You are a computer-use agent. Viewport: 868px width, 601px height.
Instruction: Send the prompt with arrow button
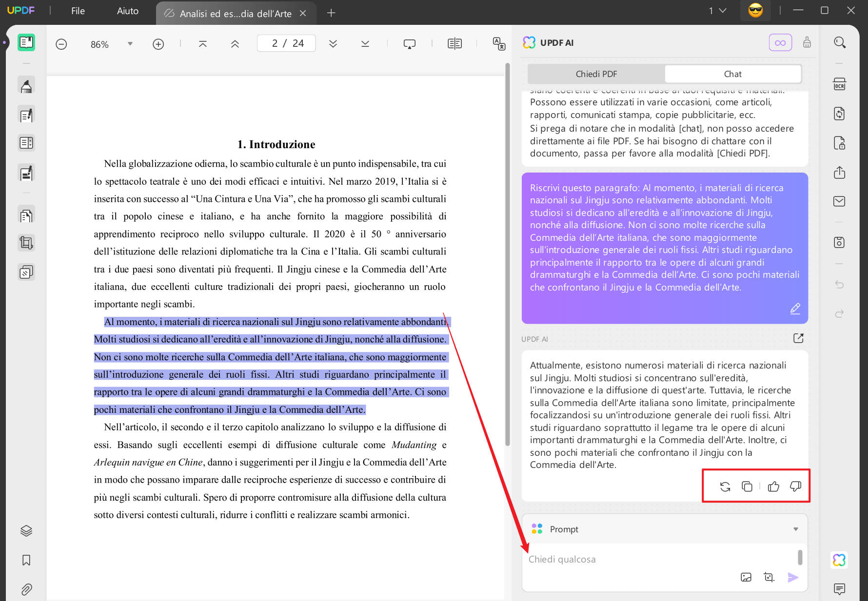tap(793, 578)
